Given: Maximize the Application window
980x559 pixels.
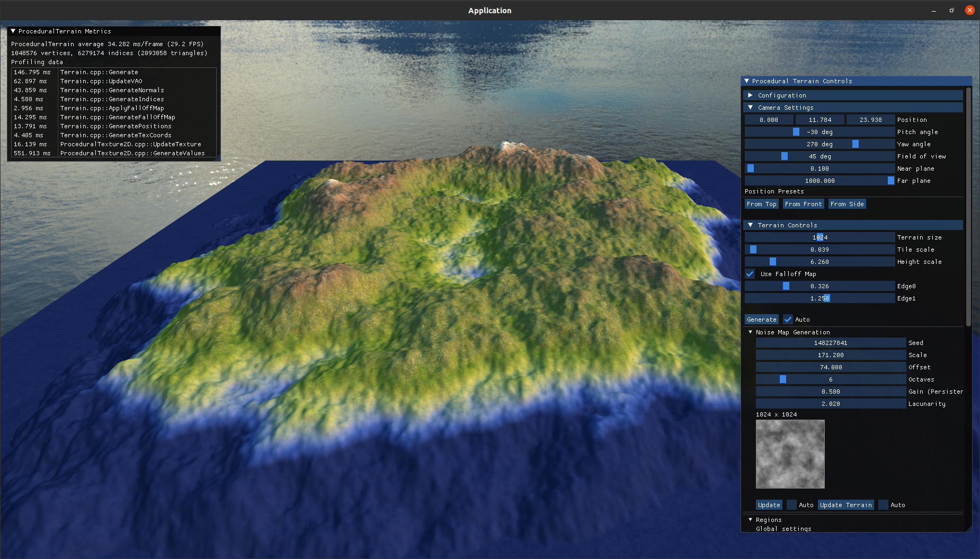Looking at the screenshot, I should pyautogui.click(x=952, y=10).
